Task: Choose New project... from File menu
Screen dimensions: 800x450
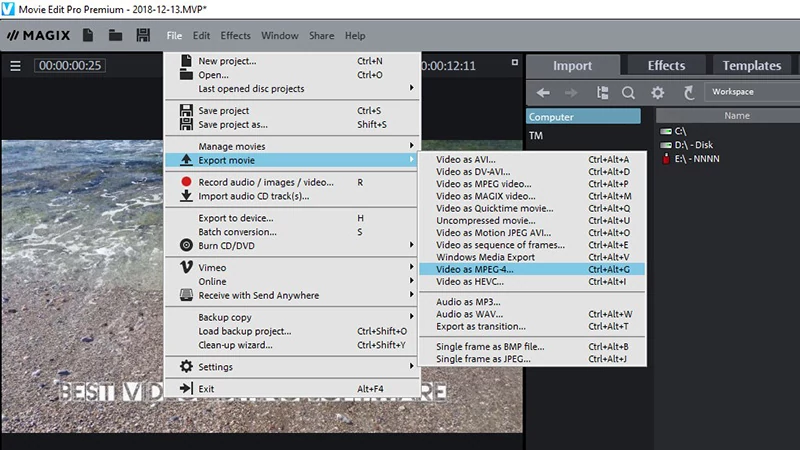Action: coord(293,61)
